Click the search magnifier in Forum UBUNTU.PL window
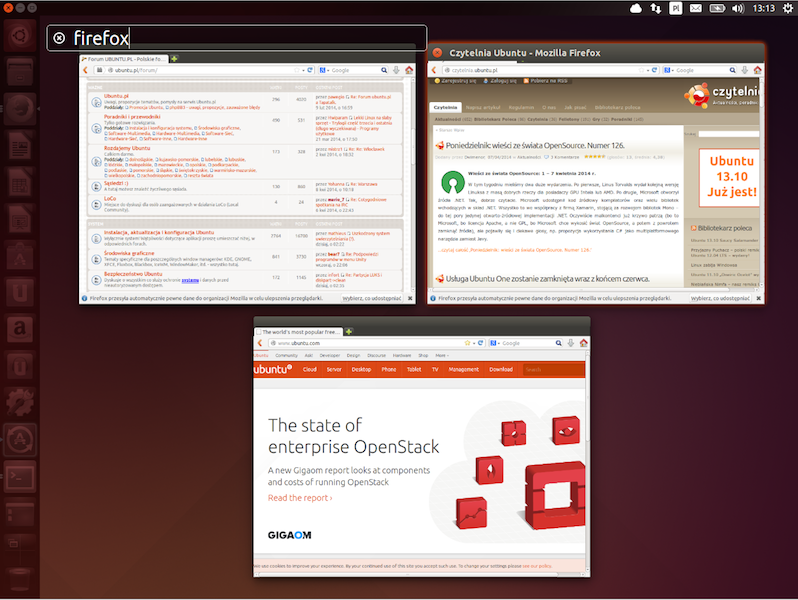Screen dimensions: 798x600 coord(384,70)
